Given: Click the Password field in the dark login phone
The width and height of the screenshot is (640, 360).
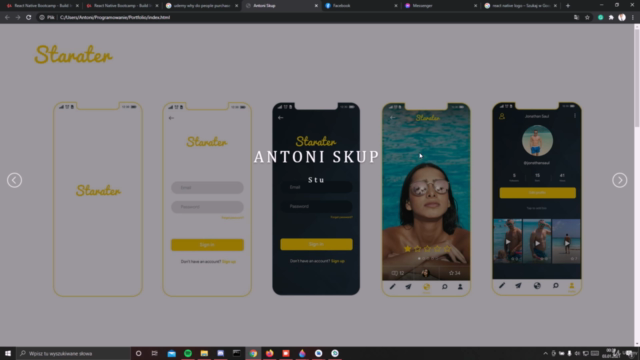Looking at the screenshot, I should (x=316, y=206).
